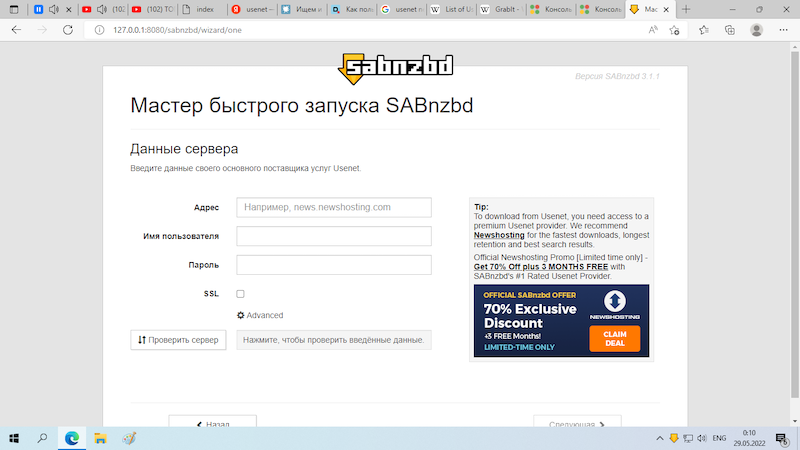Image resolution: width=800 pixels, height=450 pixels.
Task: Switch to the 'List of U...' Wikipedia tab
Action: [x=451, y=9]
